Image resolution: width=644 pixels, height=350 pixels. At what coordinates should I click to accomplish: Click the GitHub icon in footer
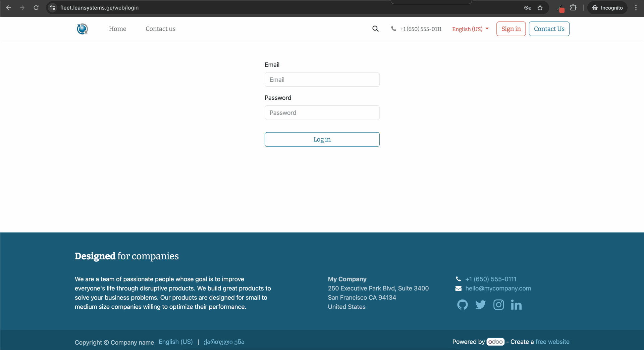click(x=462, y=305)
